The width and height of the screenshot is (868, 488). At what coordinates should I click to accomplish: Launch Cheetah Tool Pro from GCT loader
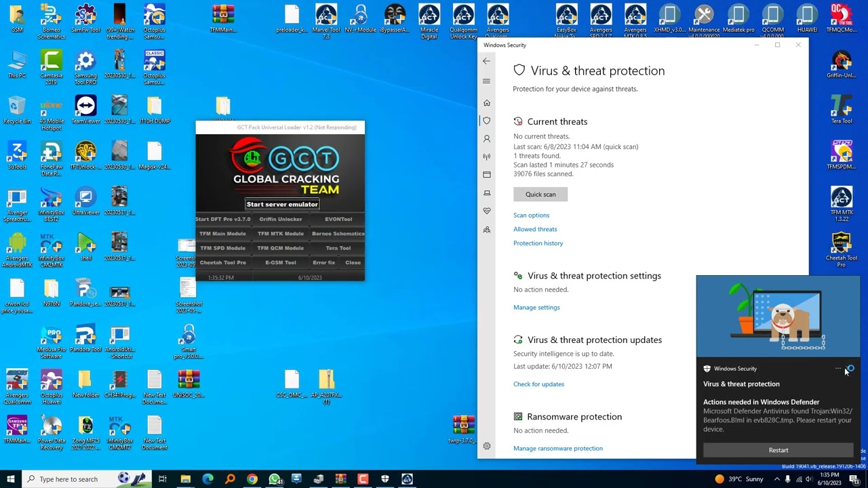pyautogui.click(x=223, y=262)
